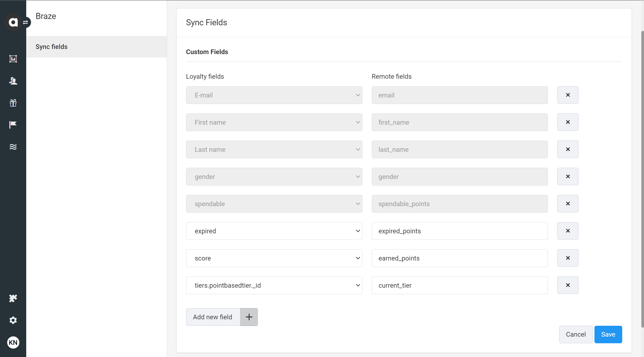The image size is (644, 357).
Task: Click the members/contacts icon in sidebar
Action: (13, 80)
